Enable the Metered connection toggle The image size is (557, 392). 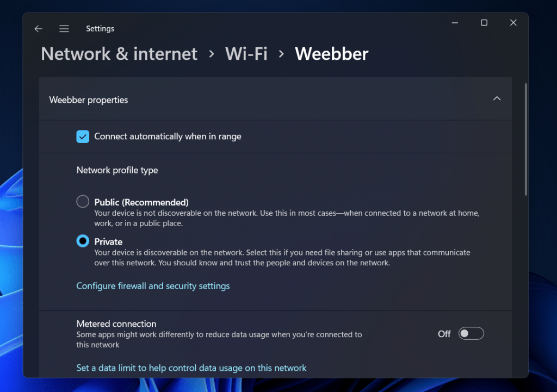pyautogui.click(x=471, y=333)
